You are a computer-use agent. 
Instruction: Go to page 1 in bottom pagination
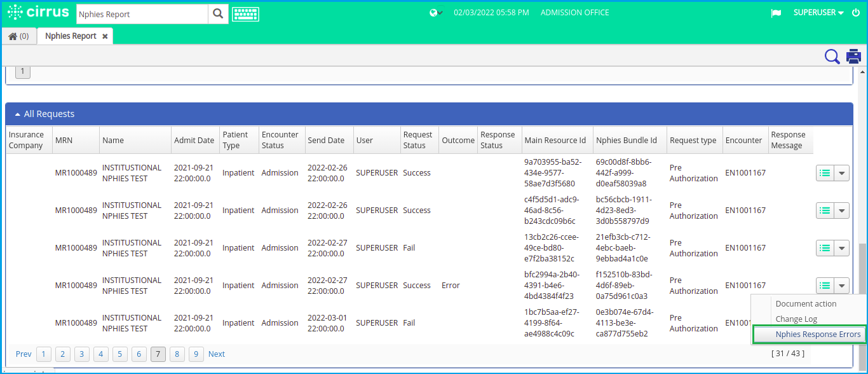(44, 354)
